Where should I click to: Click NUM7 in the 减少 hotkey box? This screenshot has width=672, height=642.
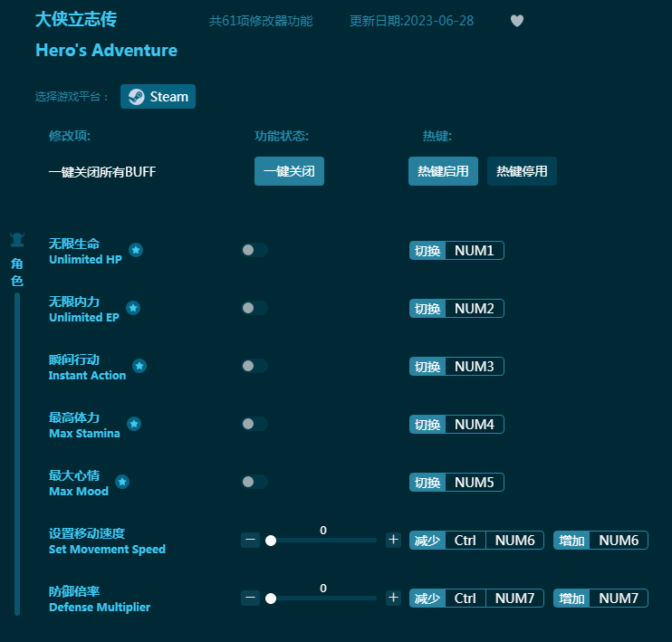514,598
